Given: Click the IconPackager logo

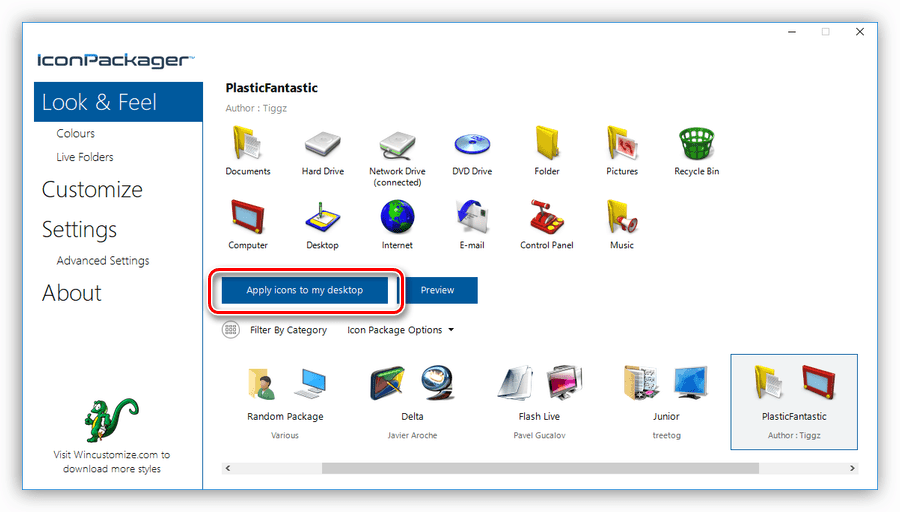Looking at the screenshot, I should [x=116, y=60].
